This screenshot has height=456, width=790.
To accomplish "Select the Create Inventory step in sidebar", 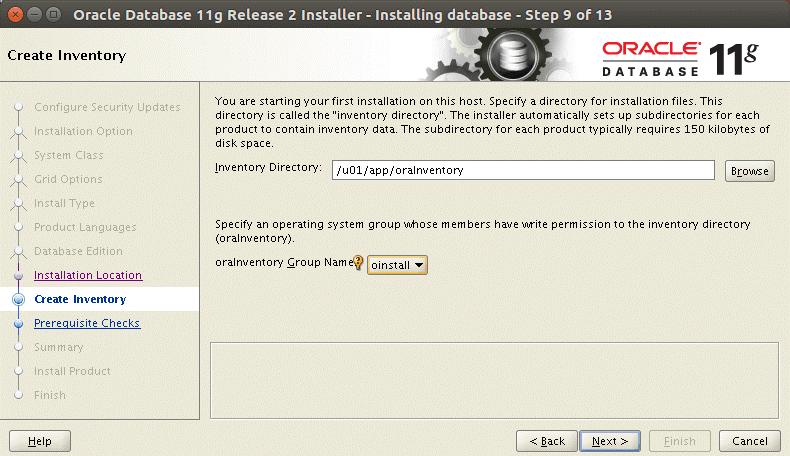I will [80, 299].
